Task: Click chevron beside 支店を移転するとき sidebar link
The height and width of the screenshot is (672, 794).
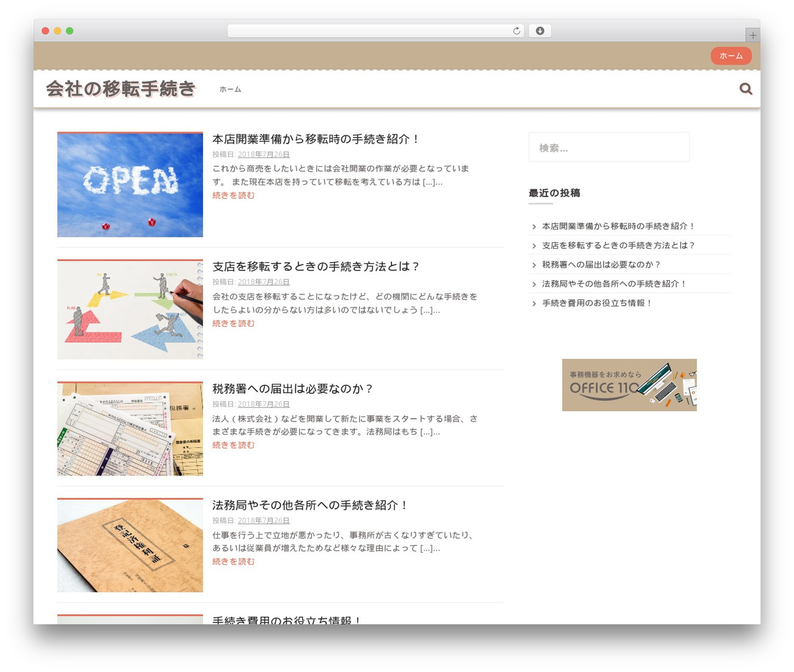Action: tap(534, 246)
